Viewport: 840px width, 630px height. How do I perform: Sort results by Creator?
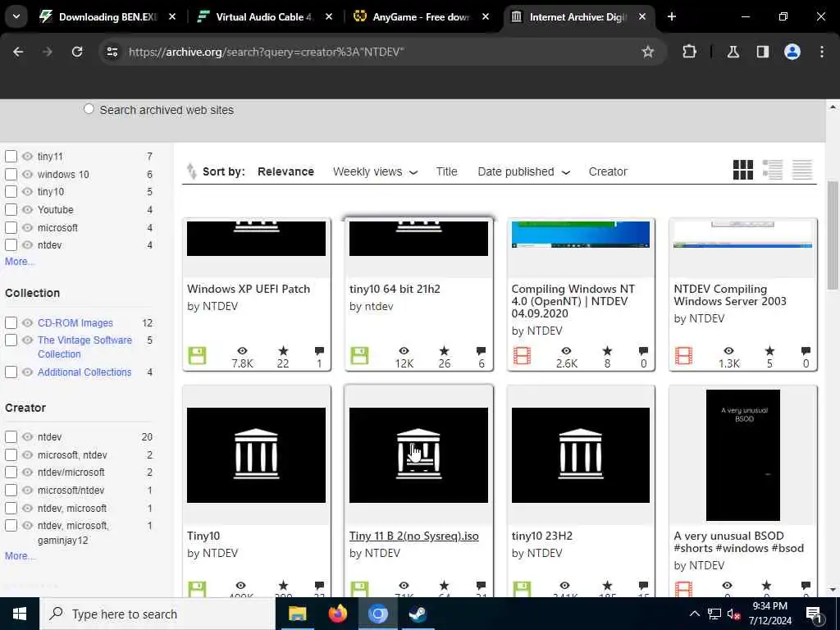[x=608, y=171]
